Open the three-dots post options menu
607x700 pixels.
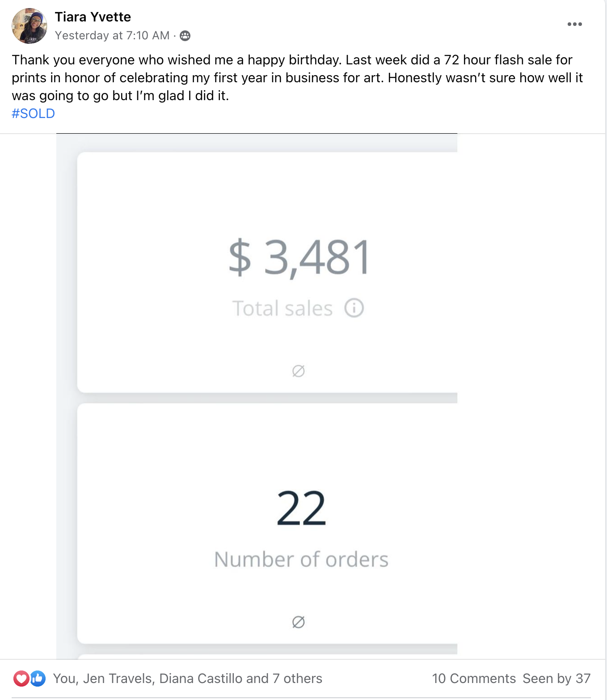[574, 24]
